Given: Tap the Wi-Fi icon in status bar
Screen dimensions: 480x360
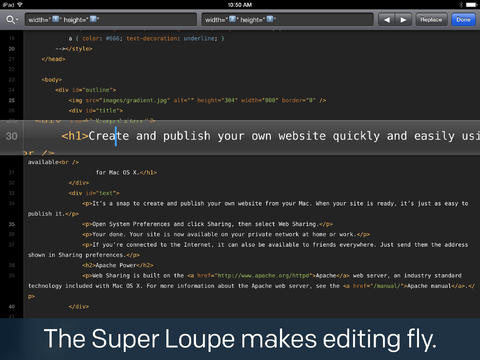Looking at the screenshot, I should click(x=20, y=5).
